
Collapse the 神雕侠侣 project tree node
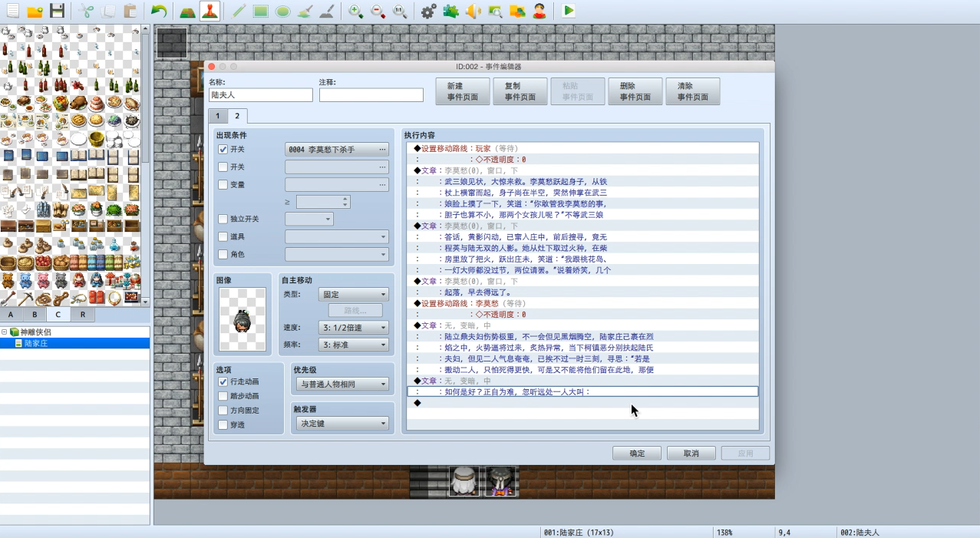(x=5, y=332)
